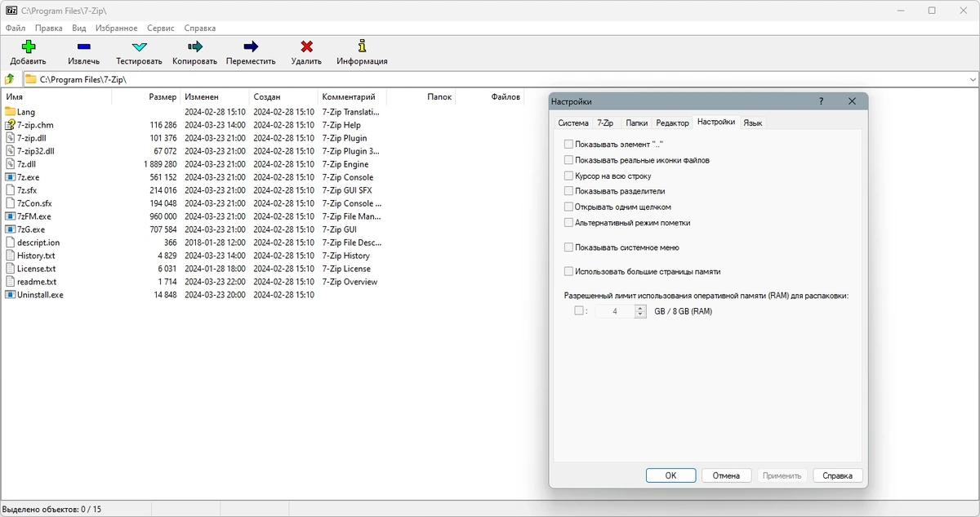Click the License.txt file icon
The width and height of the screenshot is (980, 517).
(11, 269)
